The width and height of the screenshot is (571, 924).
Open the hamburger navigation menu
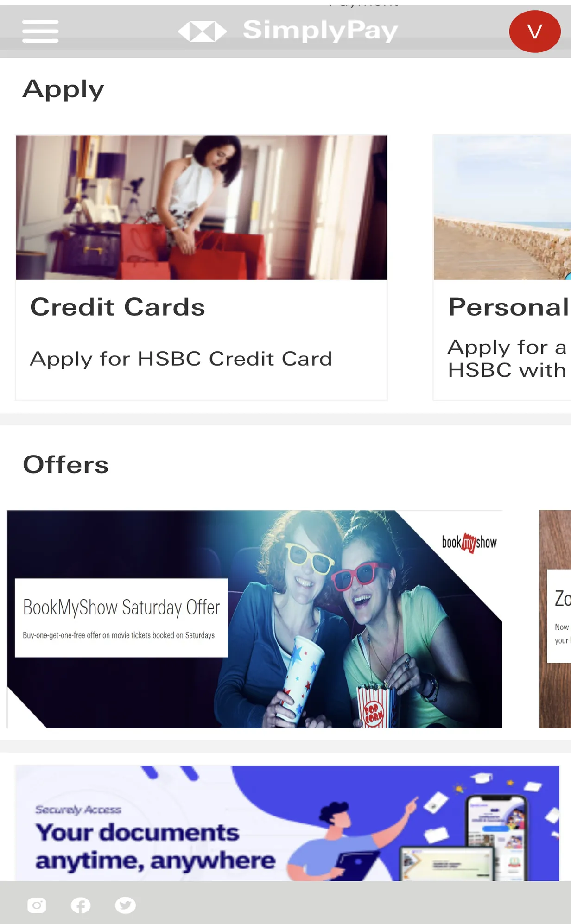40,32
